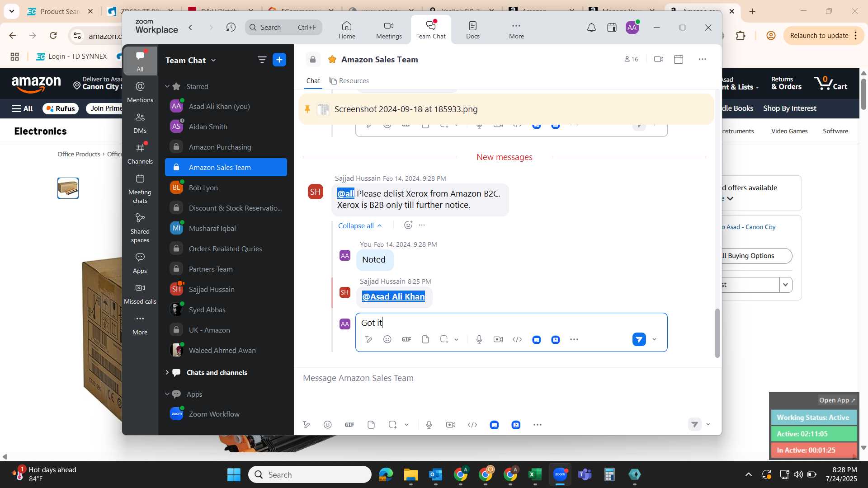Open chat with Bob Lyon
The height and width of the screenshot is (488, 868).
226,188
